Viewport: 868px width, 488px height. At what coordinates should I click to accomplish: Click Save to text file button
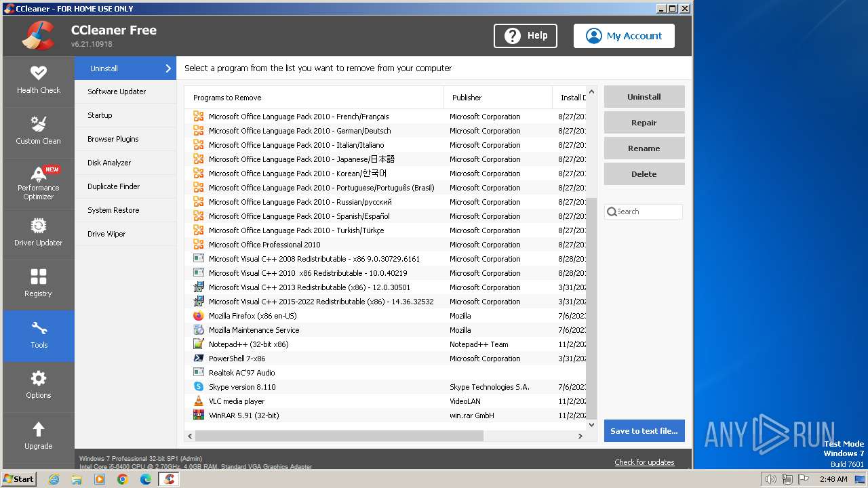tap(644, 431)
